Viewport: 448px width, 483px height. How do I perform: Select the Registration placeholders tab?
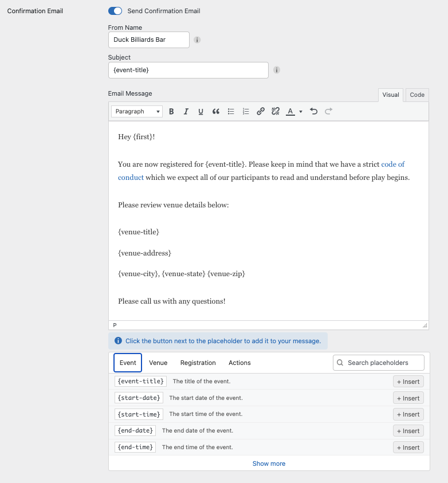(x=198, y=363)
